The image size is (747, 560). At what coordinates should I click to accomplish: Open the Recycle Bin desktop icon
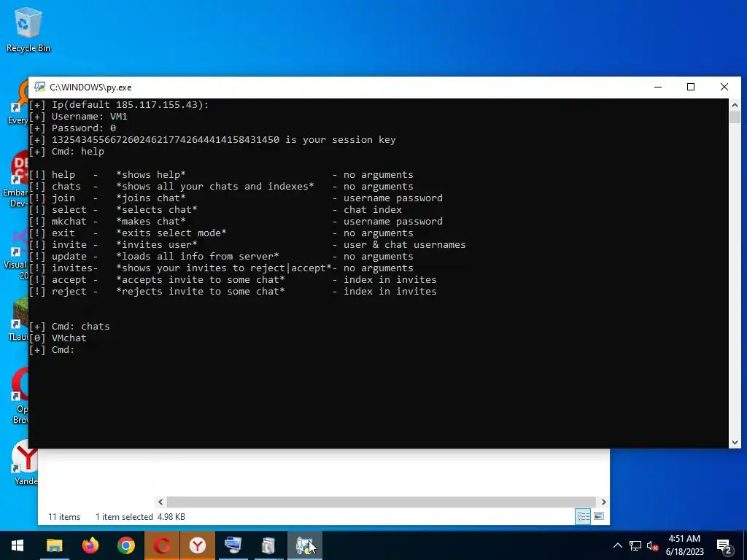(28, 29)
